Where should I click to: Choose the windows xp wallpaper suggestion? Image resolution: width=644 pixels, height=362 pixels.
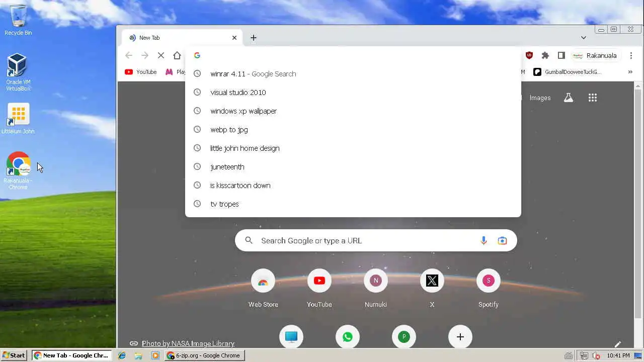[x=353, y=111]
